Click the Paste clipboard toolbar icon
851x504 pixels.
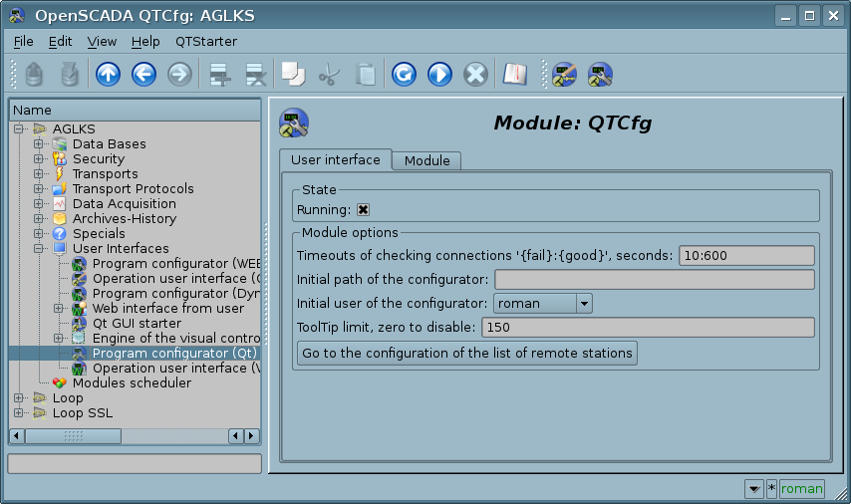pos(366,75)
